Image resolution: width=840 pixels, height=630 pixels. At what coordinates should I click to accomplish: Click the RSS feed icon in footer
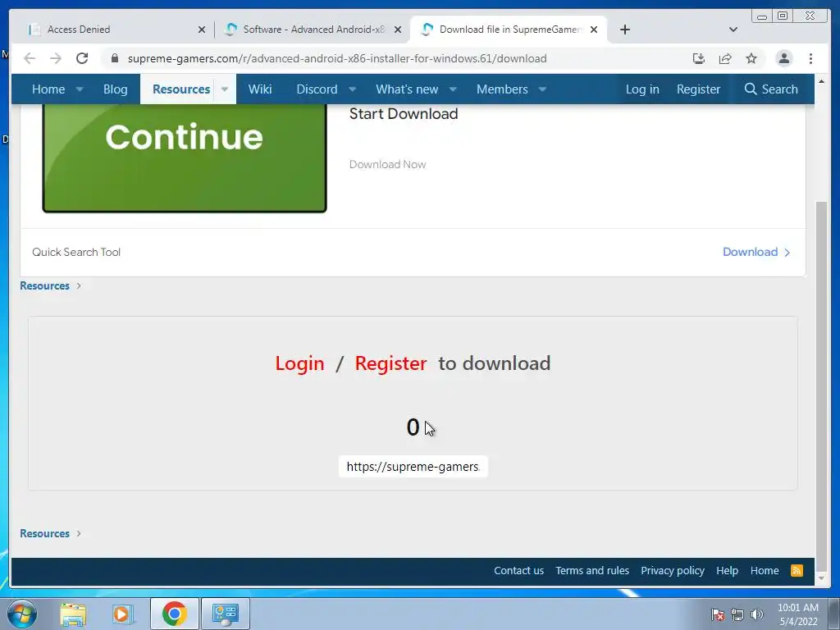[797, 571]
